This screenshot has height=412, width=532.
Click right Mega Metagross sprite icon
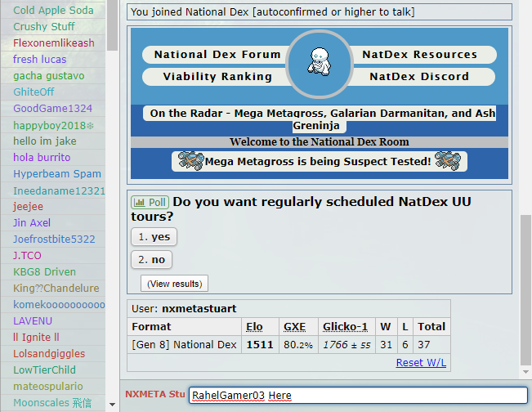(448, 161)
